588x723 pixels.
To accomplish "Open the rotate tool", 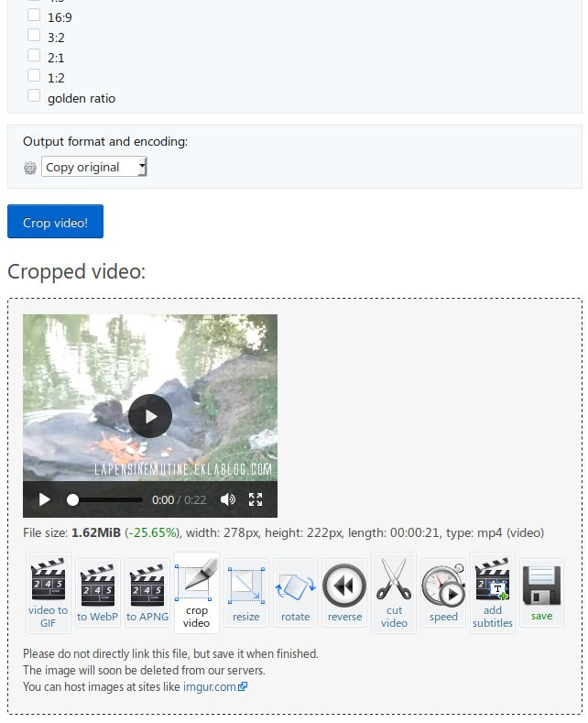I will 296,593.
